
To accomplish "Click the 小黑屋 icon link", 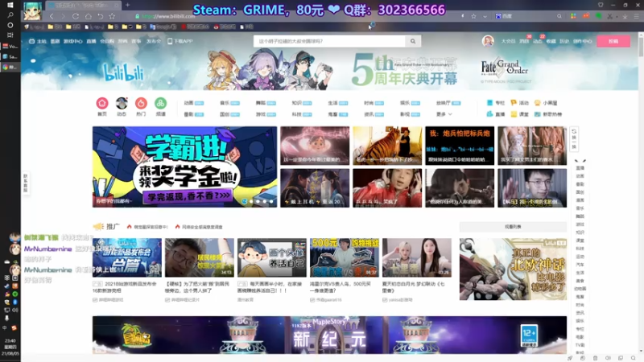I will point(546,103).
